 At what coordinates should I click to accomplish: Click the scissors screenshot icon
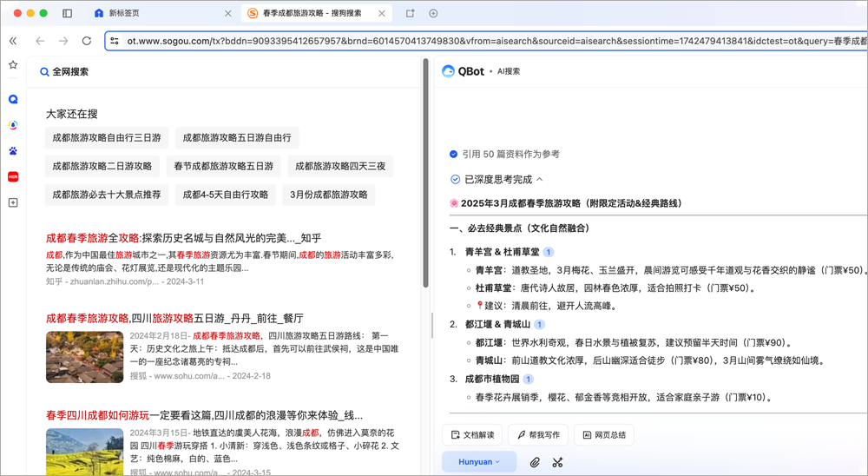pos(558,462)
